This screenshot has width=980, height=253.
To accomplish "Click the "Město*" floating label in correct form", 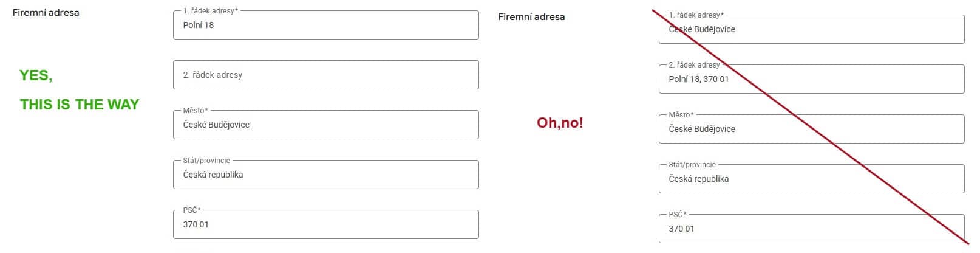I will (x=195, y=111).
